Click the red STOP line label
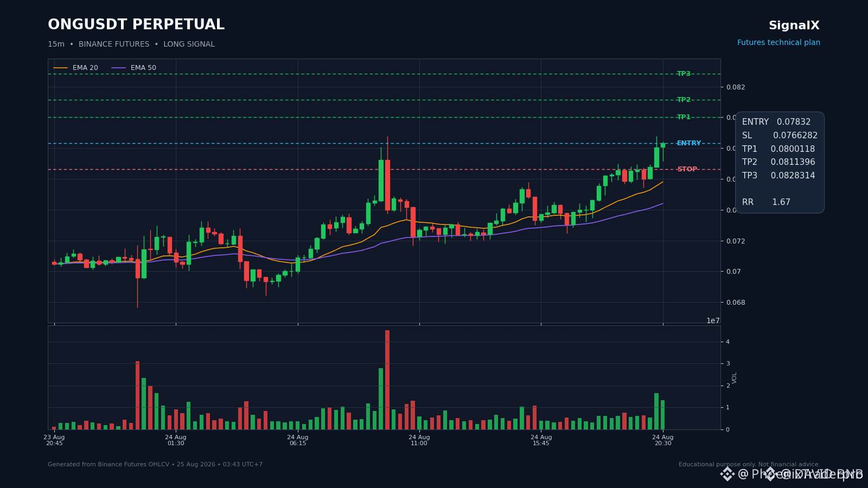The image size is (868, 488). point(687,169)
